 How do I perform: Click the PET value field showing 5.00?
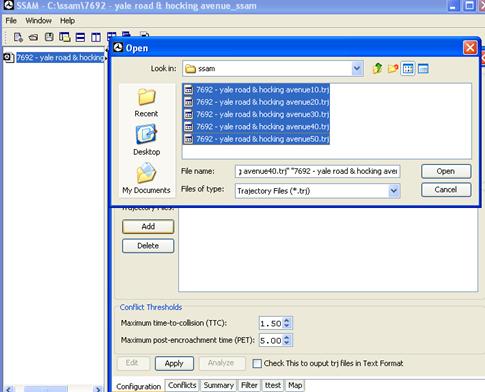coord(271,340)
